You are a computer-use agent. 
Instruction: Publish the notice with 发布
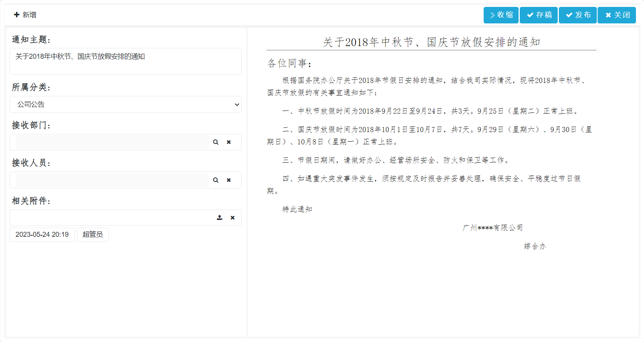pos(578,15)
